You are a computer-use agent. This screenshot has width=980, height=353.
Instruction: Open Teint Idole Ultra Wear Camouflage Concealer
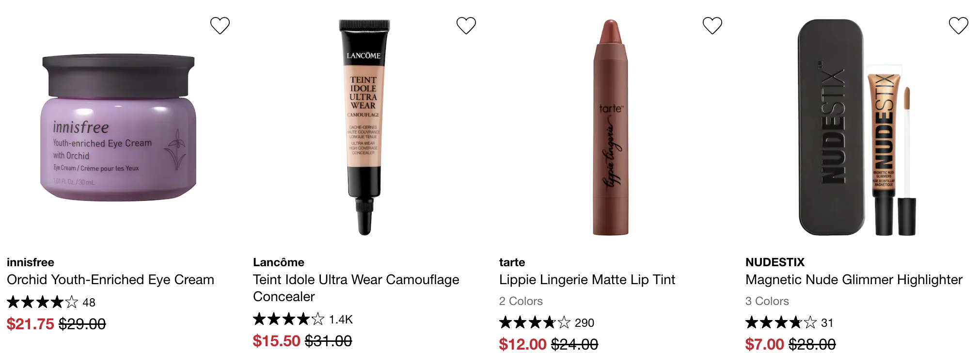[x=356, y=288]
